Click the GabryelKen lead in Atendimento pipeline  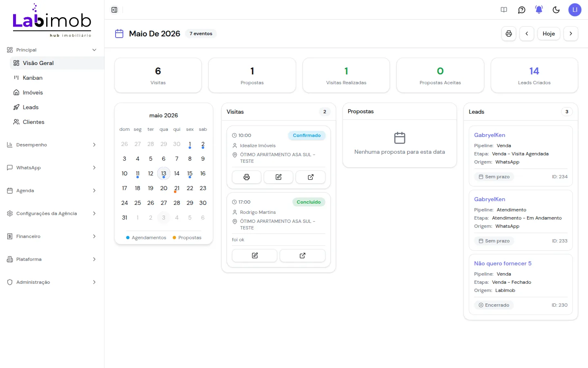(521, 220)
